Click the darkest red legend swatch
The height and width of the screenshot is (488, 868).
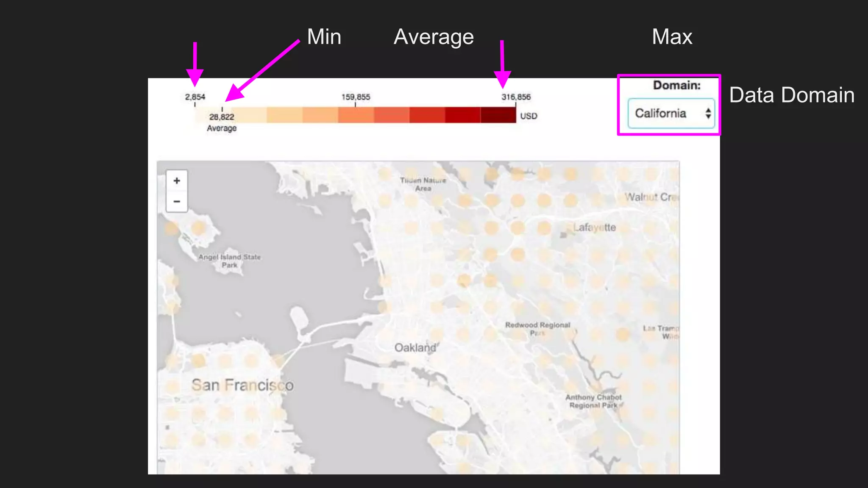pos(498,115)
